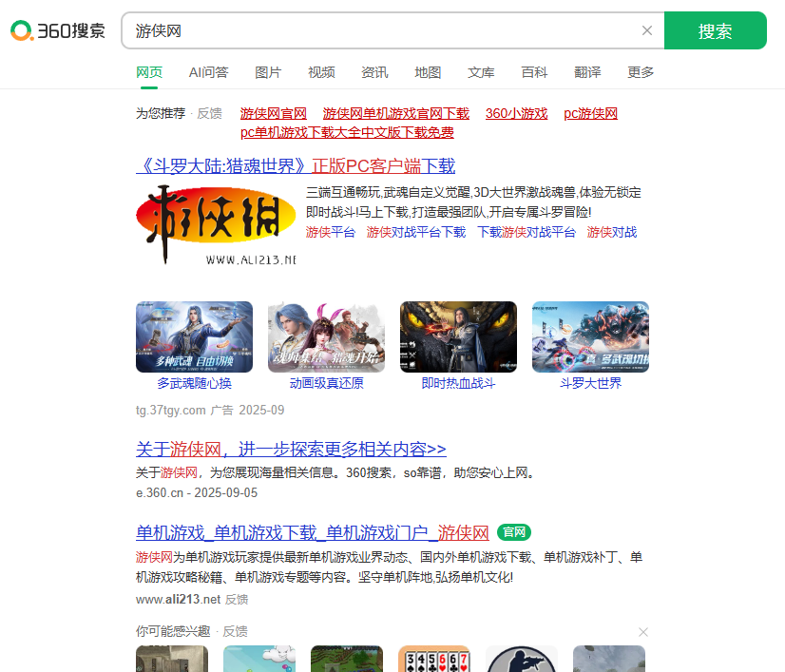Open the 游侠对战 sublink
The image size is (785, 672).
point(612,232)
